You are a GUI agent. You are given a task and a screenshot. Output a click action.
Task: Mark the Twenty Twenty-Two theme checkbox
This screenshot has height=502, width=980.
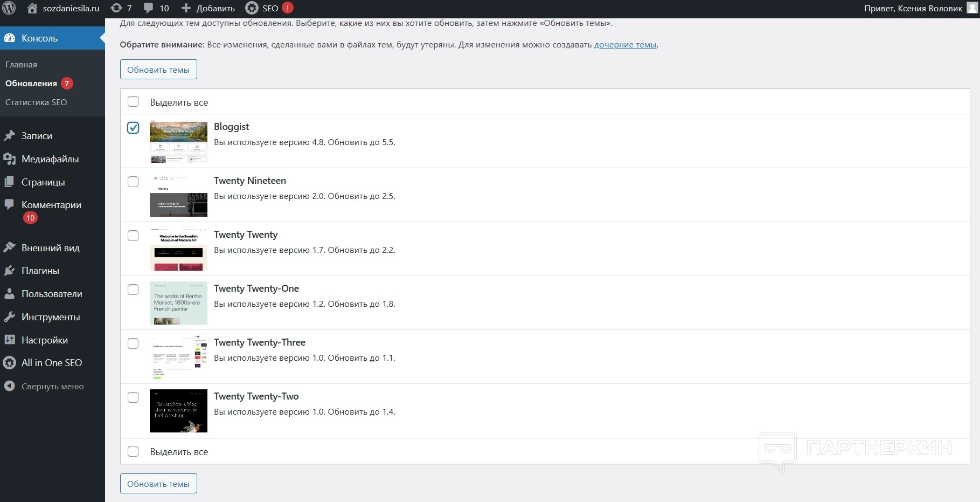tap(133, 397)
